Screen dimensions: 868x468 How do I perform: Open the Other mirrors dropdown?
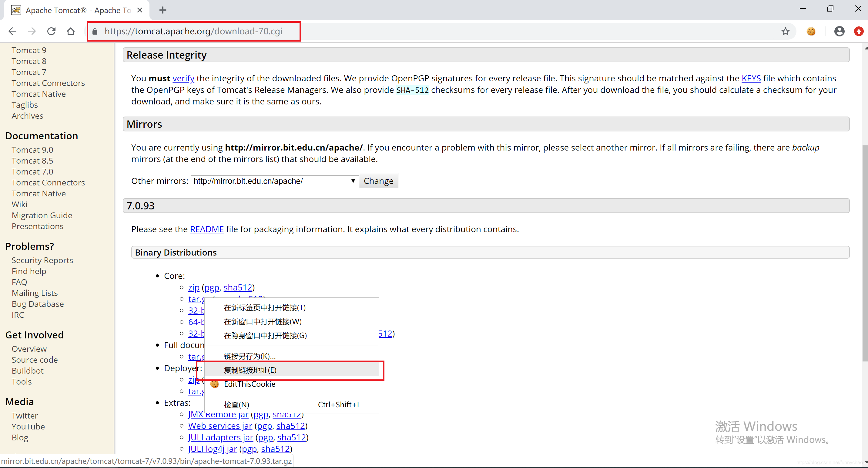point(274,181)
